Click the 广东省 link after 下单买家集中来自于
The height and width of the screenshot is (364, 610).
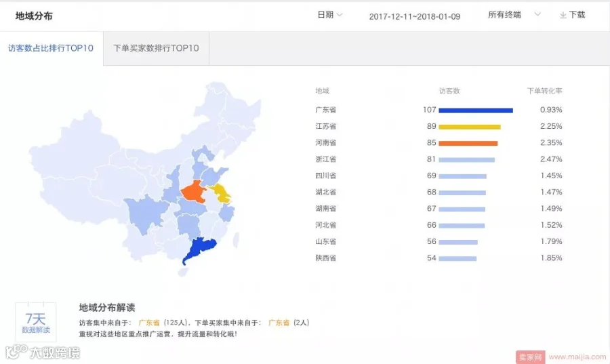tap(279, 323)
